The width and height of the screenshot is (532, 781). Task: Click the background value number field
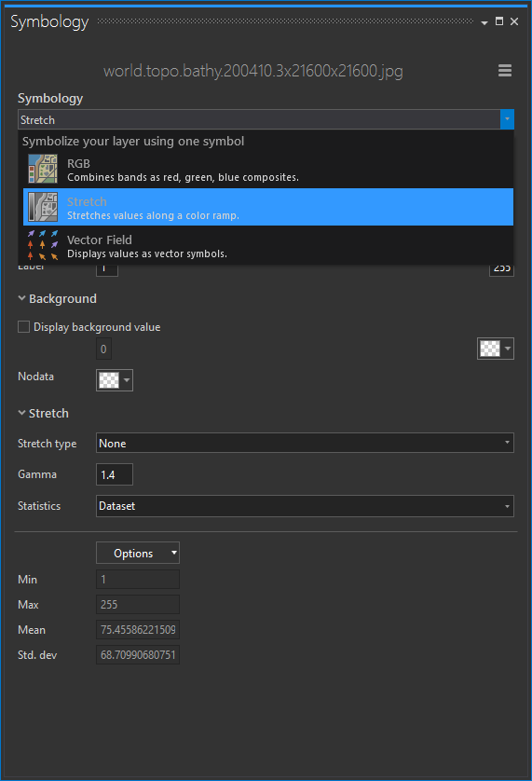(x=103, y=349)
